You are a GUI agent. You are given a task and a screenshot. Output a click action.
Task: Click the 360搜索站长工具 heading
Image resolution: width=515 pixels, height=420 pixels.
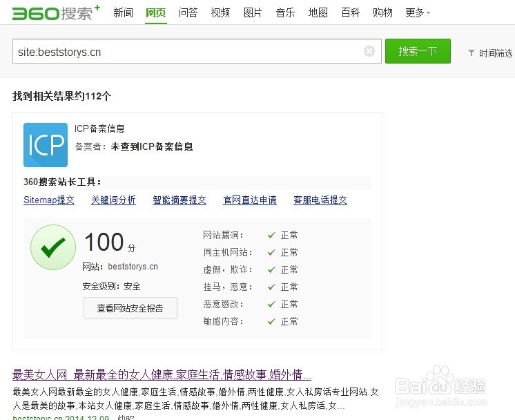pyautogui.click(x=62, y=182)
